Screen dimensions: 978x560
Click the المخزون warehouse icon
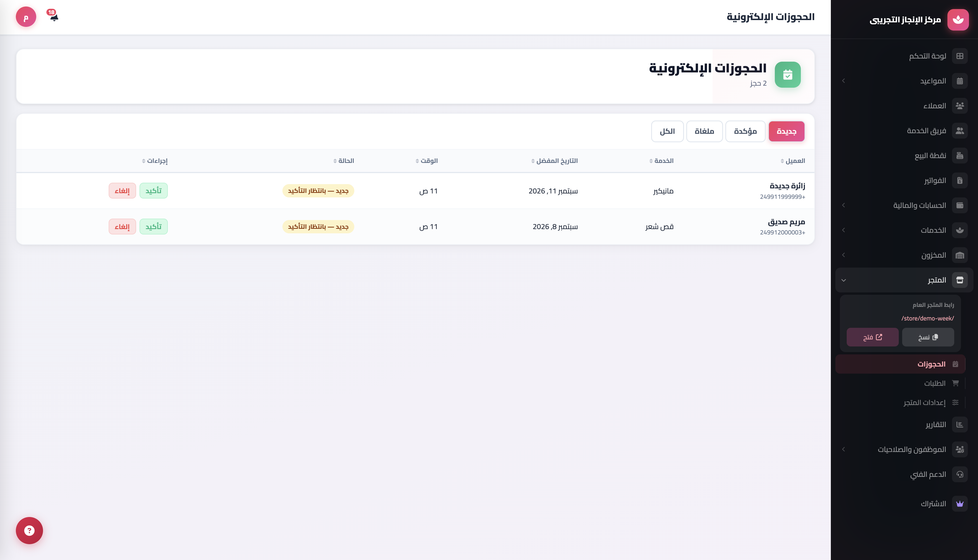pos(960,255)
